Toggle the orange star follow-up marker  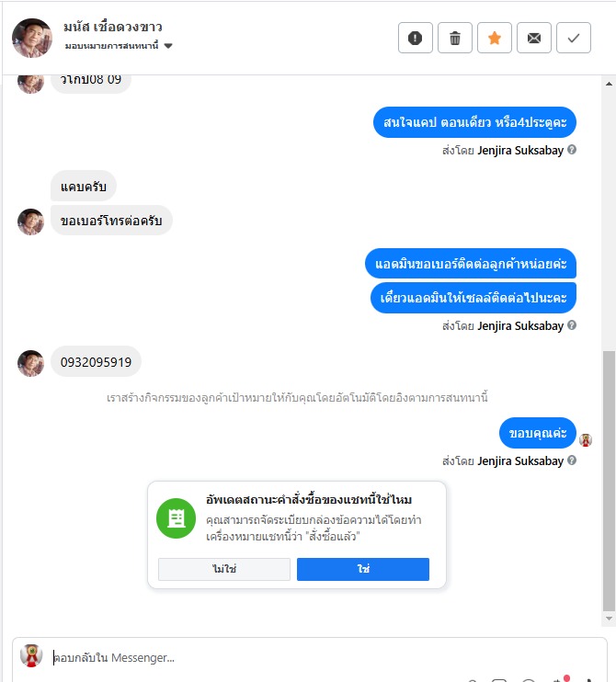(x=495, y=38)
